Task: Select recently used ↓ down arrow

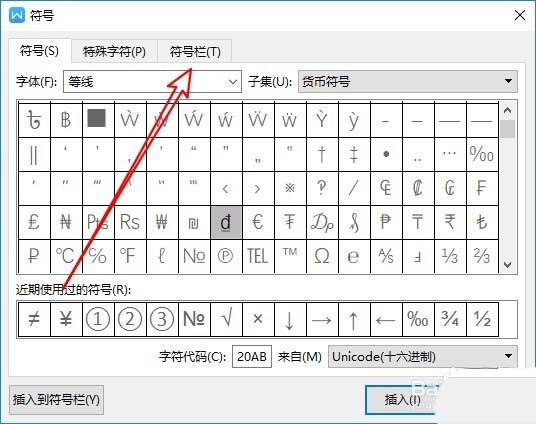Action: [x=290, y=319]
